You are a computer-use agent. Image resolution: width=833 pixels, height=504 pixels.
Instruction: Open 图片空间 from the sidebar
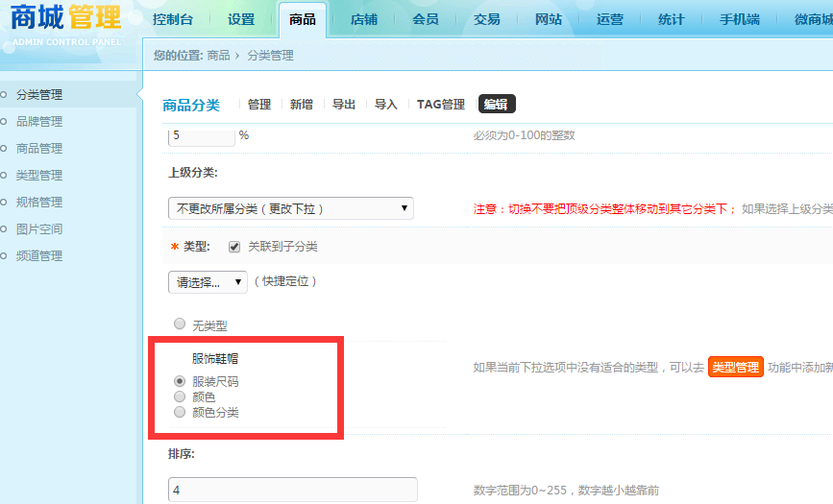coord(39,229)
